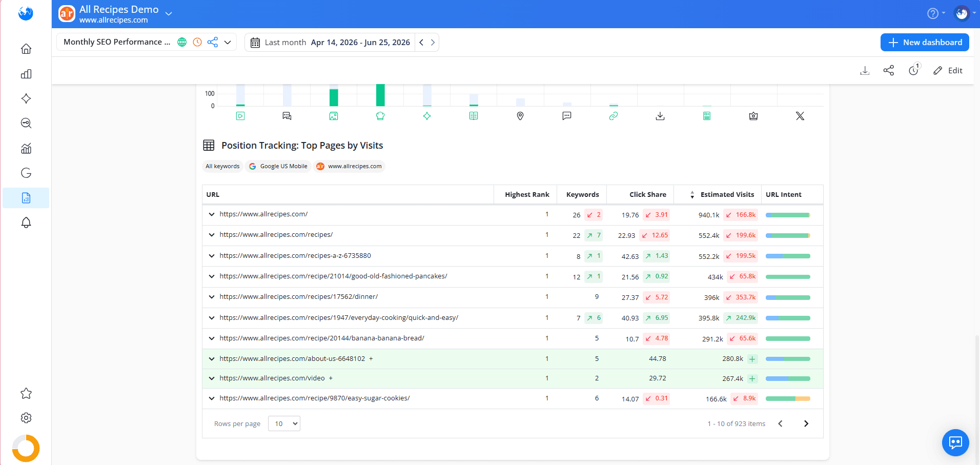This screenshot has height=465, width=980.
Task: Click the local pin SERP feature icon
Action: click(520, 116)
